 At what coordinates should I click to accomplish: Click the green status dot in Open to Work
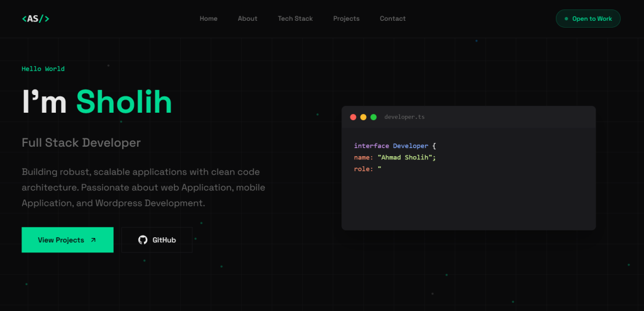[x=566, y=19]
